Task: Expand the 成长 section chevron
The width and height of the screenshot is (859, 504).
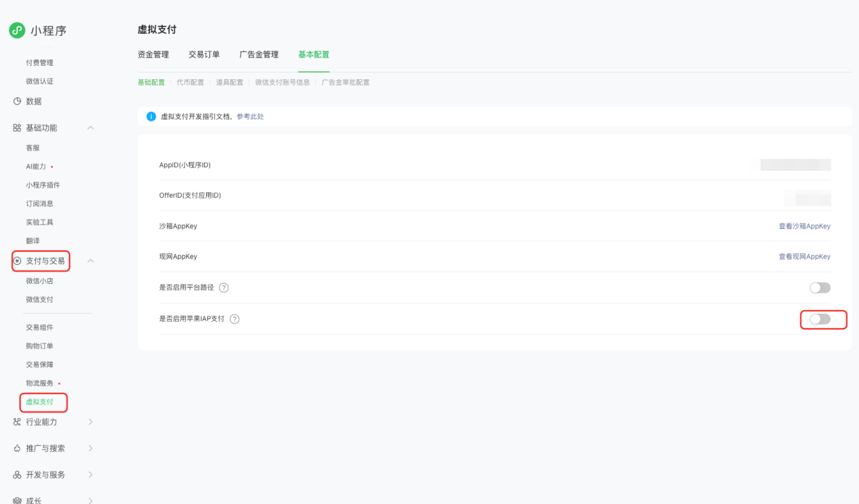Action: point(91,501)
